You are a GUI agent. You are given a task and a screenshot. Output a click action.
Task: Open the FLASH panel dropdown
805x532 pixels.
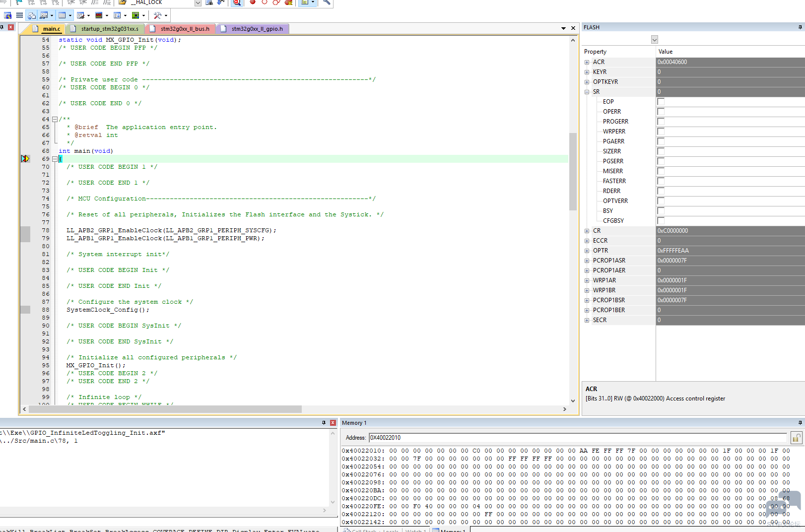click(655, 40)
